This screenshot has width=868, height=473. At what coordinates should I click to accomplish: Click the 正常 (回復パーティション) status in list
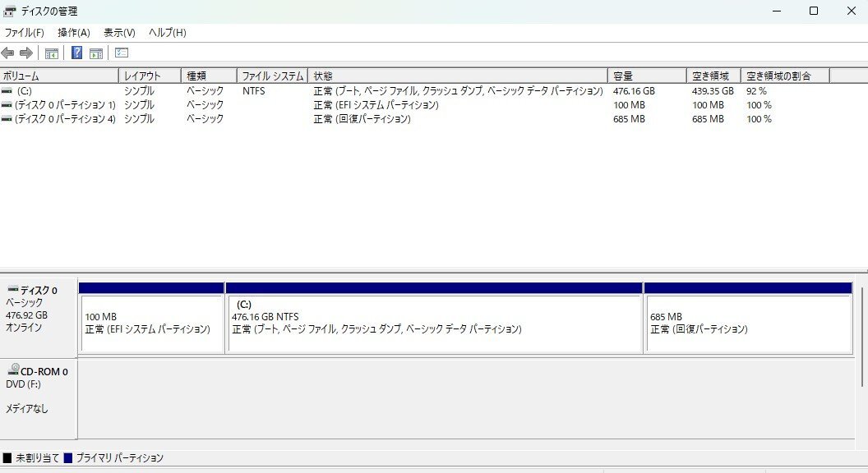(362, 119)
